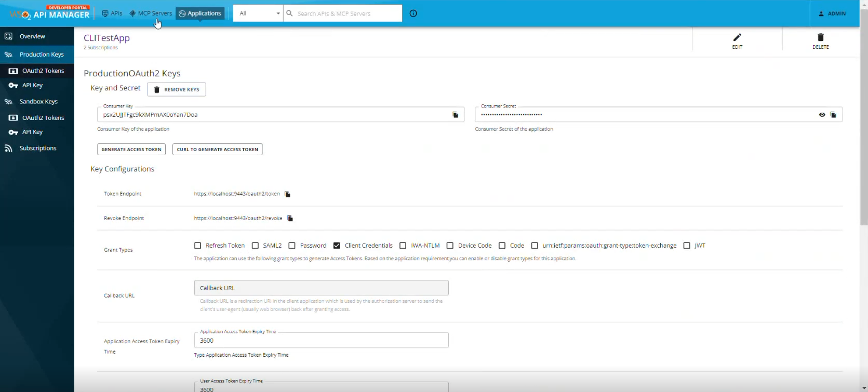The image size is (868, 392).
Task: Enable the Code grant type
Action: point(502,246)
